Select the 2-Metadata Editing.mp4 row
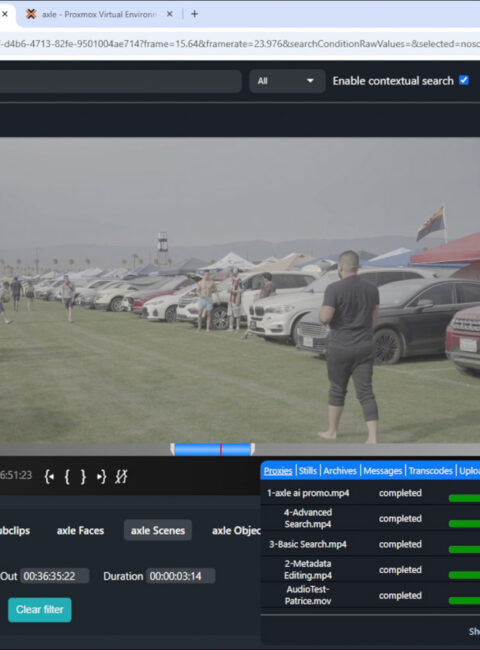The image size is (480, 650). pos(371,570)
